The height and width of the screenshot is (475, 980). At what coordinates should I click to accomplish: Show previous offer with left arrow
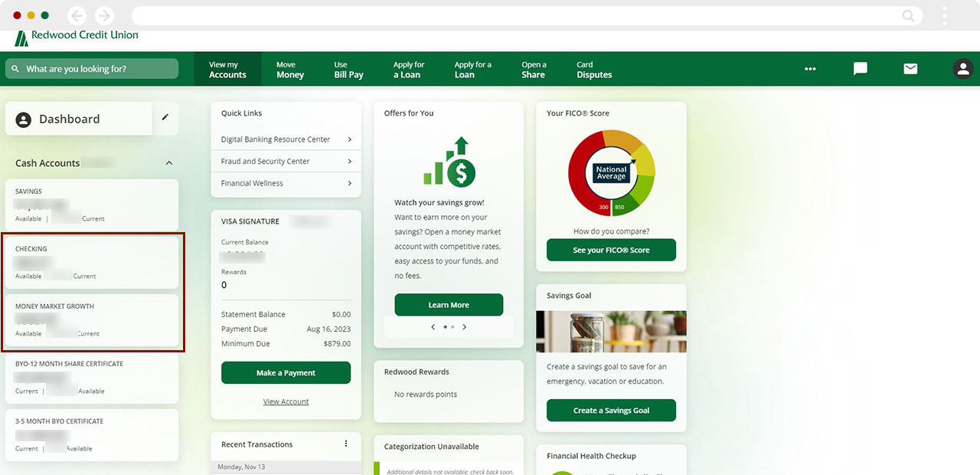433,327
